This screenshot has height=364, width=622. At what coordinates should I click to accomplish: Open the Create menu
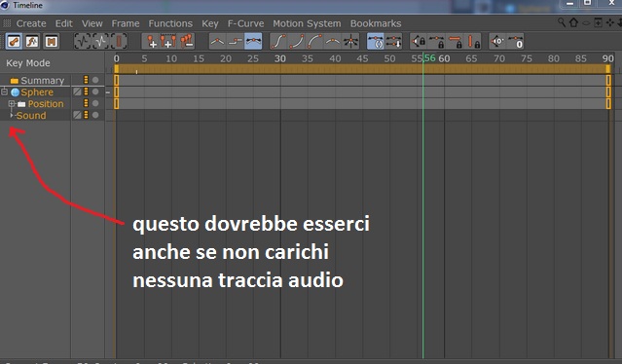click(x=31, y=23)
